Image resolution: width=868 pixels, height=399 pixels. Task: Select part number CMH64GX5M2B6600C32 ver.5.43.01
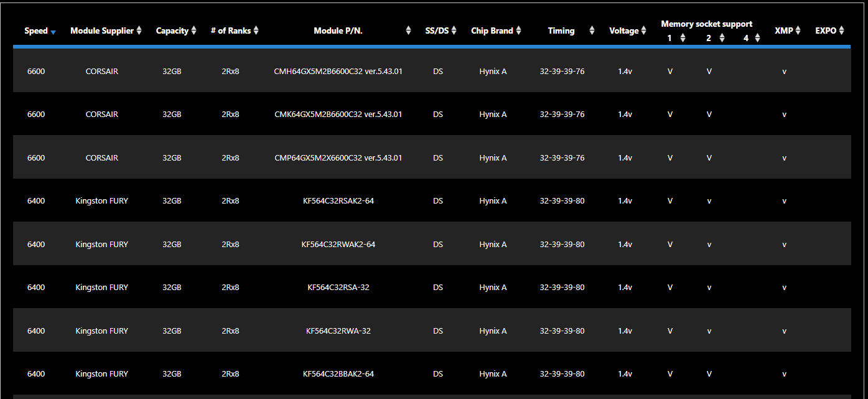[338, 72]
